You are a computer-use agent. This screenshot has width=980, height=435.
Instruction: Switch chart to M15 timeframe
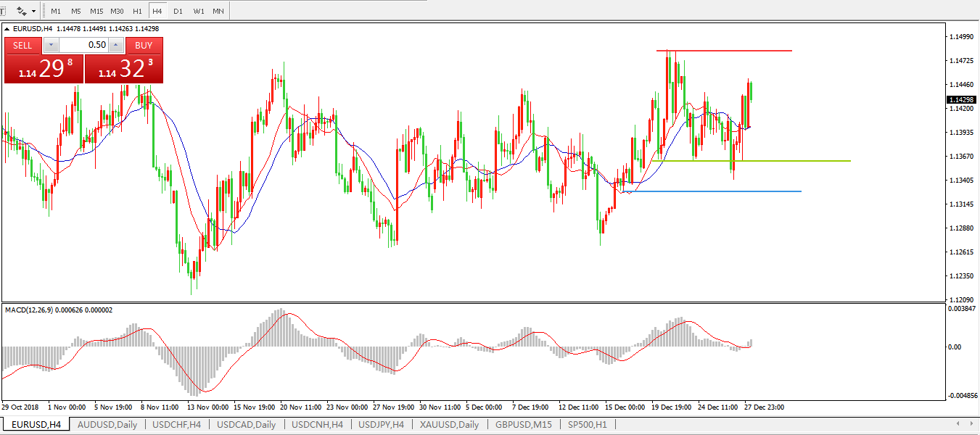coord(96,12)
